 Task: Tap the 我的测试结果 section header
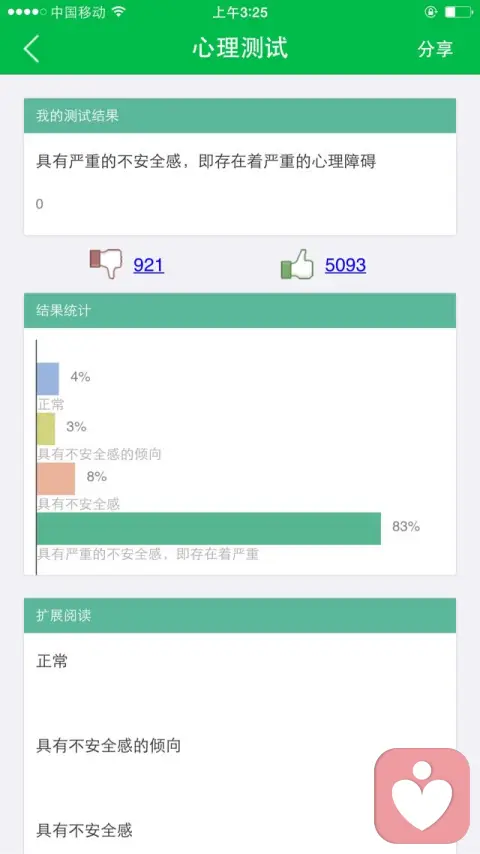pos(240,115)
